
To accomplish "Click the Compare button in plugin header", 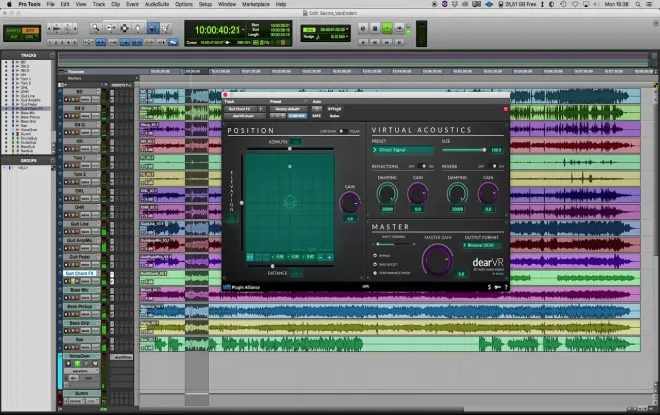I will coord(297,116).
